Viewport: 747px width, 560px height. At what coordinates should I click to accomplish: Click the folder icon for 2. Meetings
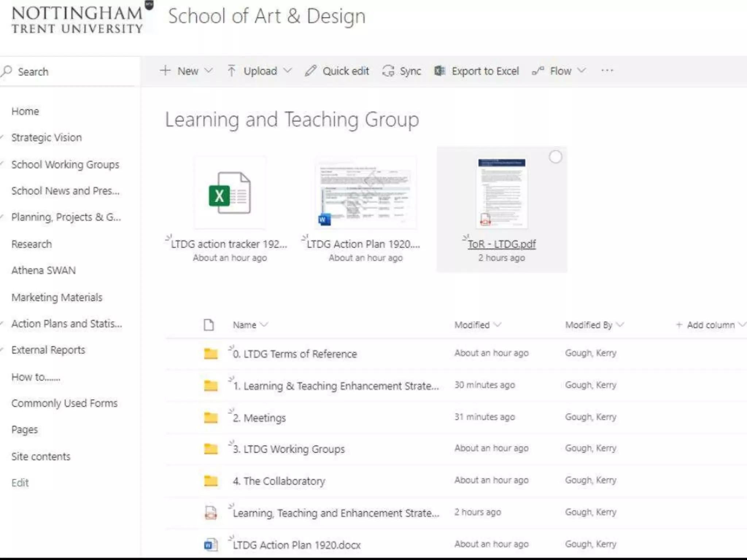coord(210,417)
